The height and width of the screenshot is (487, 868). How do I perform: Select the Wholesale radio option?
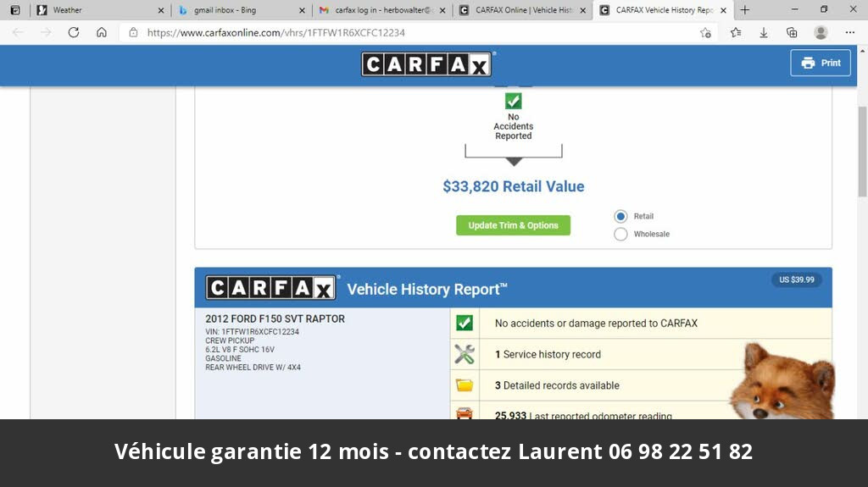click(620, 234)
